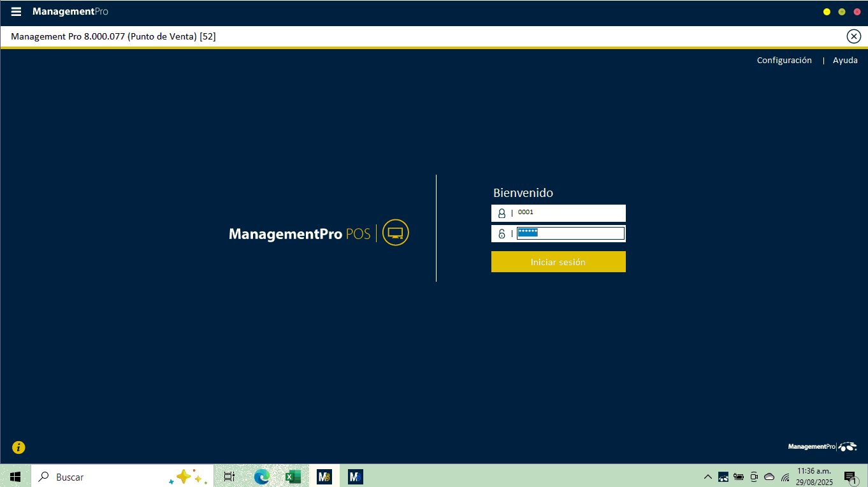
Task: Click the POS monitor logo icon
Action: [395, 233]
